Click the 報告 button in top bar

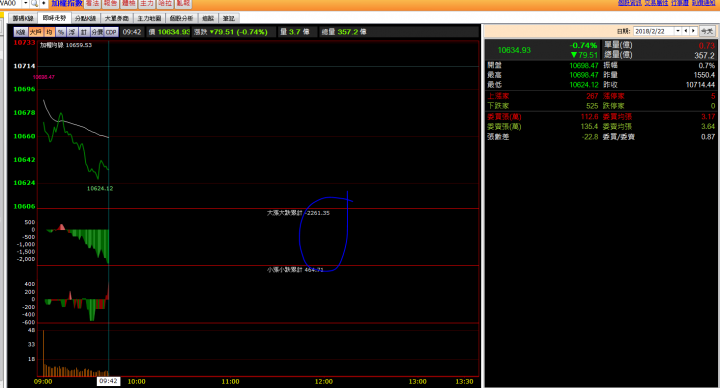[x=111, y=4]
